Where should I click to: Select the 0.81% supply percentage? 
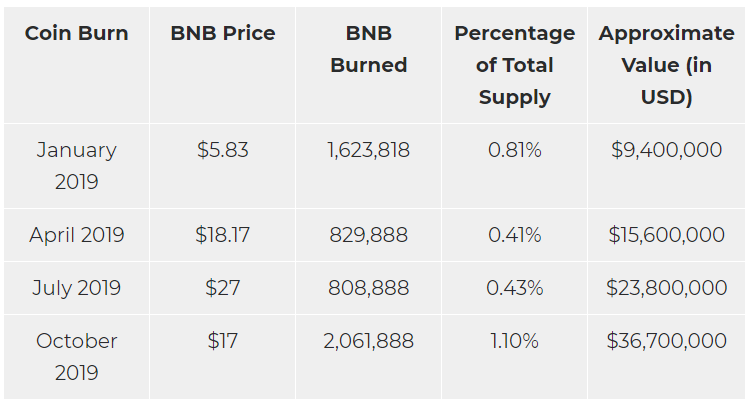coord(515,150)
